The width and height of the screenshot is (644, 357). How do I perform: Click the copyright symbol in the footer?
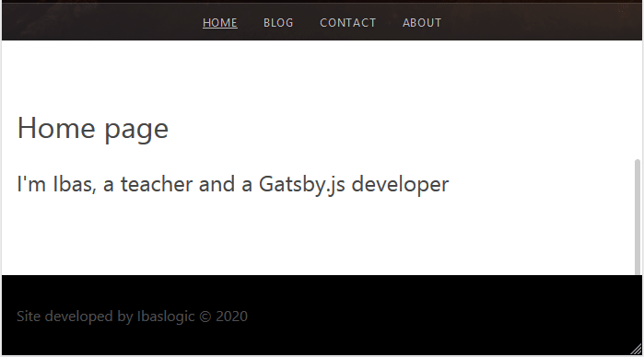[205, 317]
